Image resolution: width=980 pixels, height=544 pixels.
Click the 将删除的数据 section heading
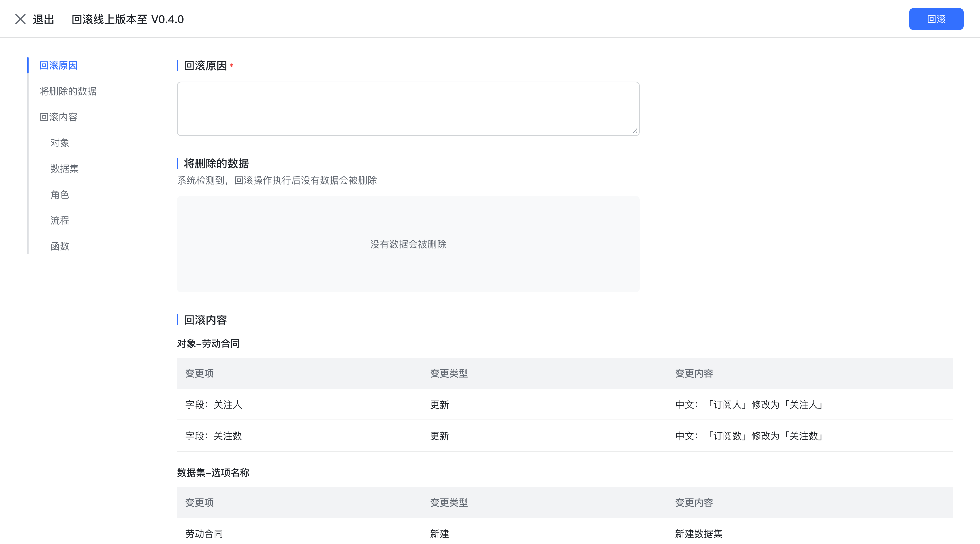pos(216,163)
